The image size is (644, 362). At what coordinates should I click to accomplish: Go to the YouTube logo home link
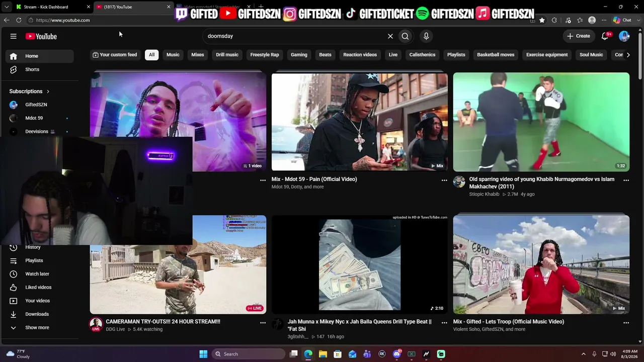41,36
